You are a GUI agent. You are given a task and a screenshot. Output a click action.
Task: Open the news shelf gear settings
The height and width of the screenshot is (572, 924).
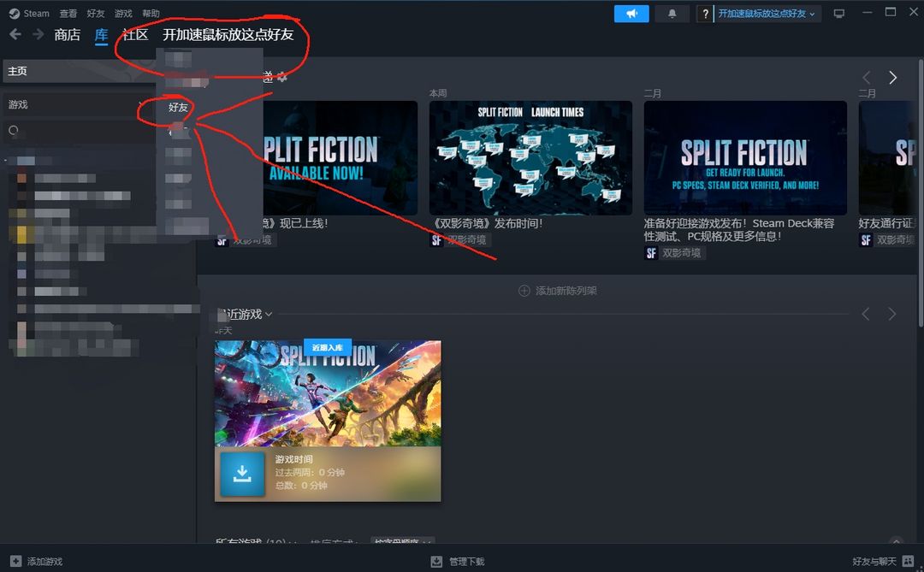pos(282,77)
